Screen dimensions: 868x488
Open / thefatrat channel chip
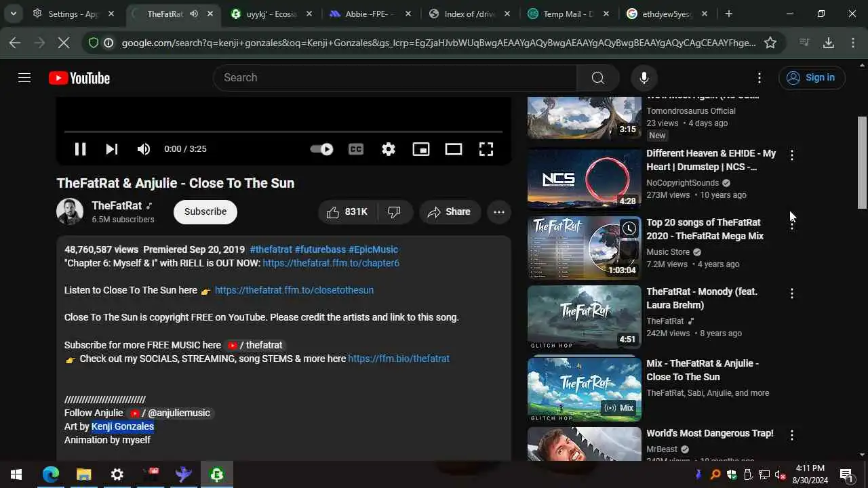point(255,345)
